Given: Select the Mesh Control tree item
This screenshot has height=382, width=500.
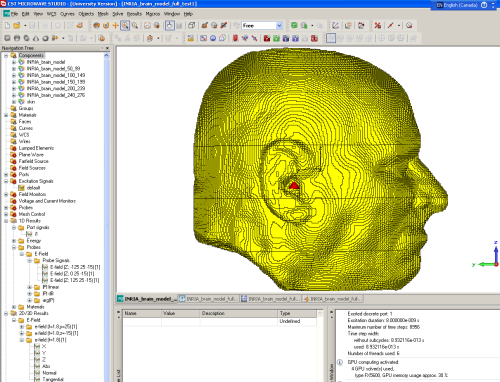Looking at the screenshot, I should [32, 214].
